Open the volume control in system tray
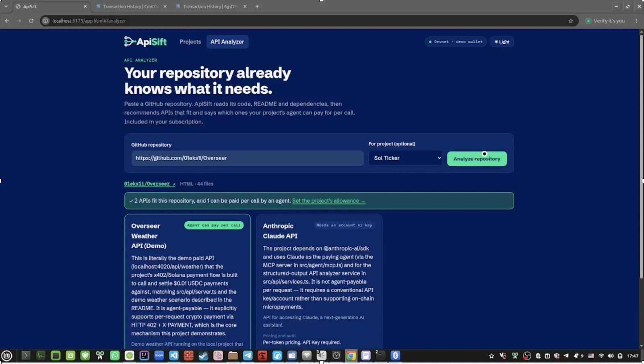This screenshot has height=364, width=644. [611, 356]
